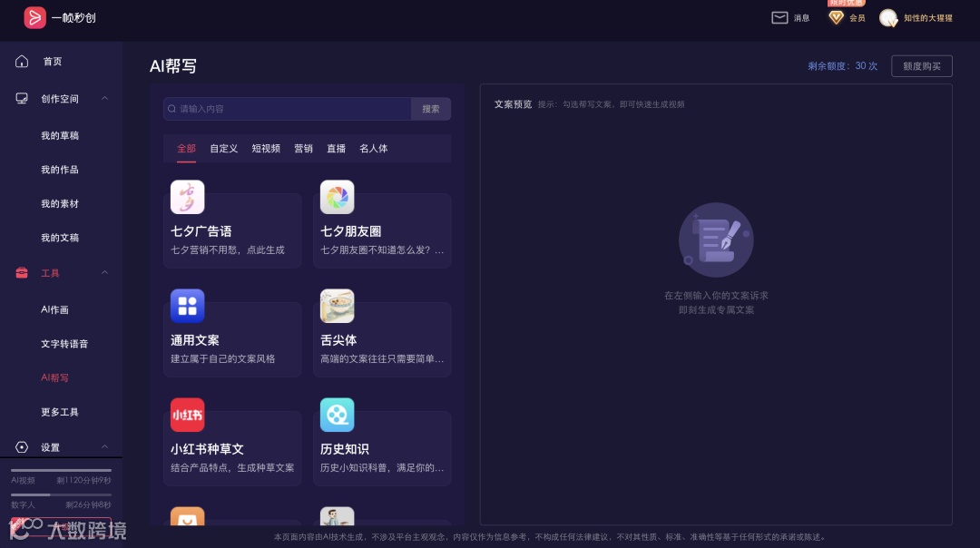Open the 消息 envelope icon
This screenshot has height=548, width=980.
(779, 17)
